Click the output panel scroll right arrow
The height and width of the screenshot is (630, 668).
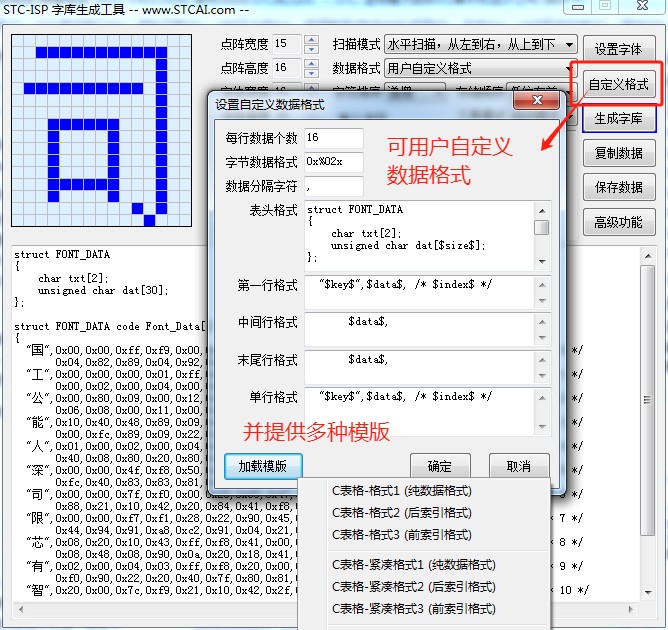tap(631, 609)
